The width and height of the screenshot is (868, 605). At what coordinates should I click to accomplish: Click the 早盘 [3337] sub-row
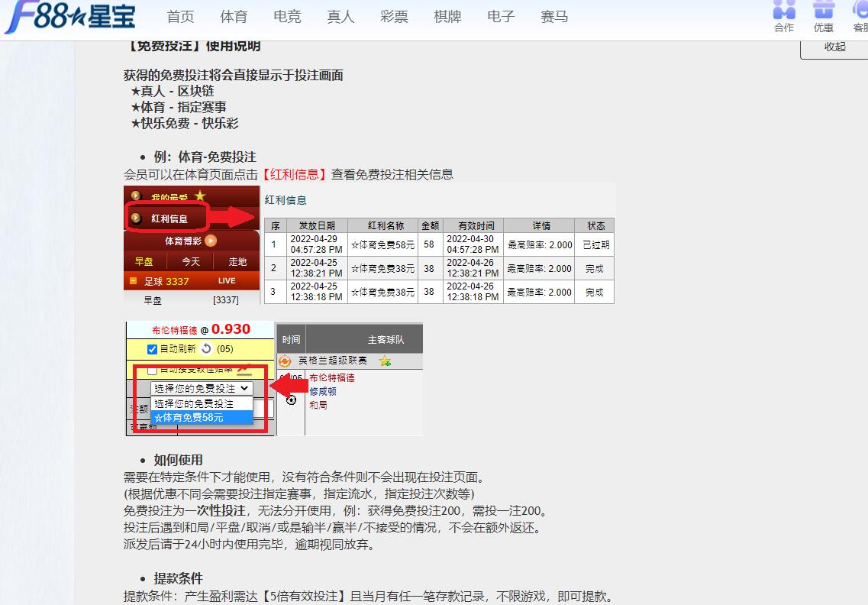[192, 299]
